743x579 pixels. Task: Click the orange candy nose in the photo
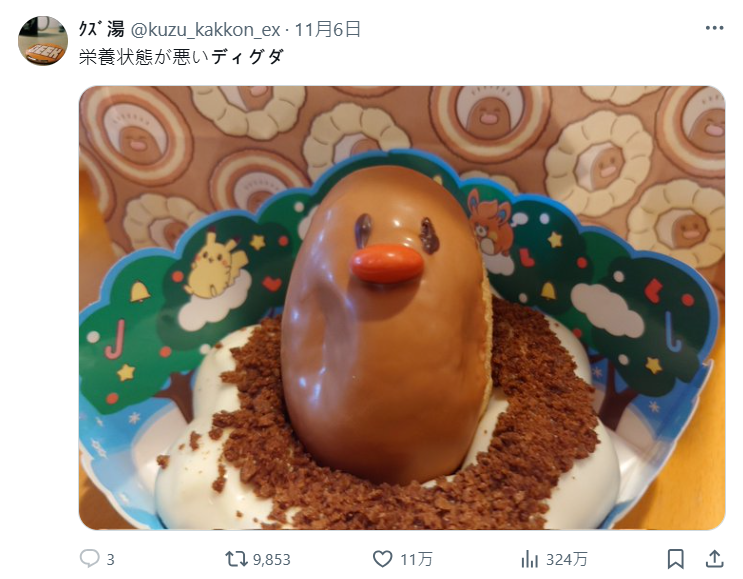(387, 264)
